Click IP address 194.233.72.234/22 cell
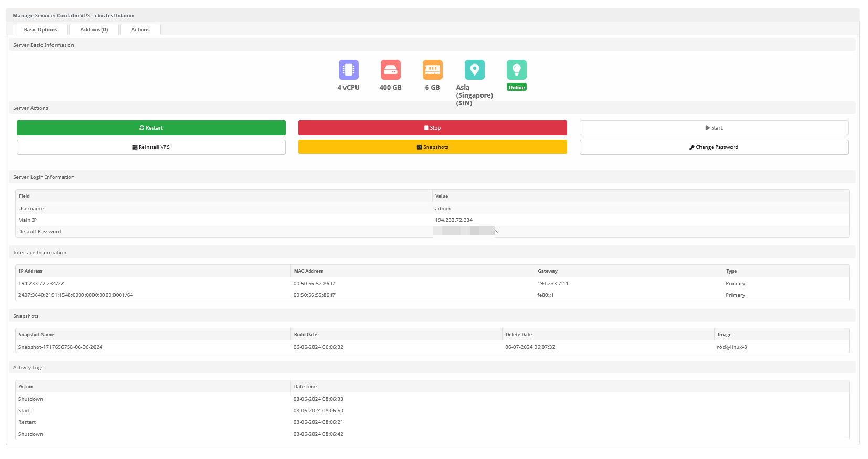 41,284
